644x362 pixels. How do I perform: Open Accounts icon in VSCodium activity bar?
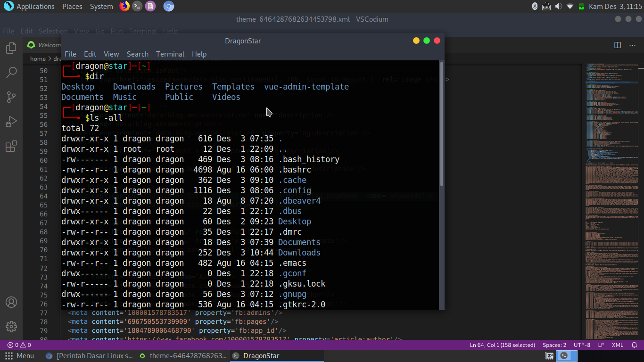(11, 302)
